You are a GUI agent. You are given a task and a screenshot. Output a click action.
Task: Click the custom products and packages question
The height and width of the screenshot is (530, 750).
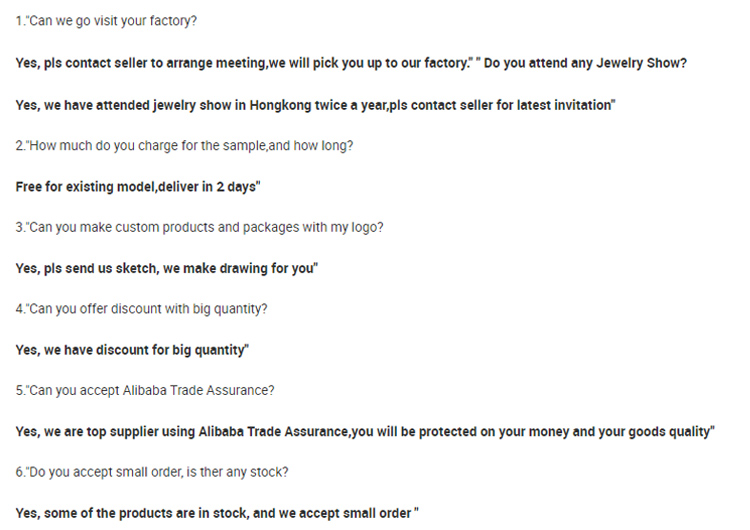coord(199,227)
